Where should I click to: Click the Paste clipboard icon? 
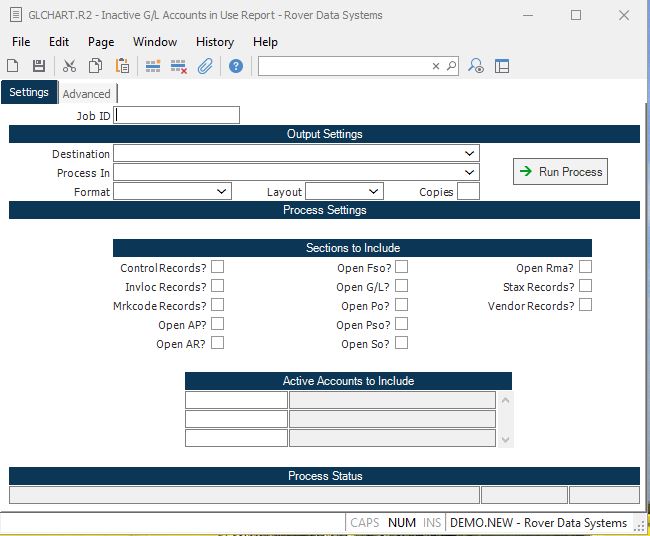coord(122,66)
